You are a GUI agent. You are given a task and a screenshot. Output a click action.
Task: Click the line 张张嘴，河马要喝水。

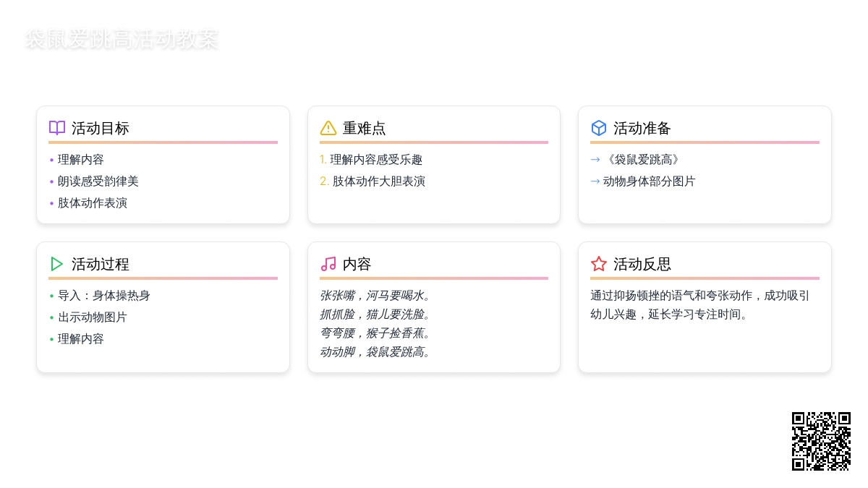tap(376, 296)
